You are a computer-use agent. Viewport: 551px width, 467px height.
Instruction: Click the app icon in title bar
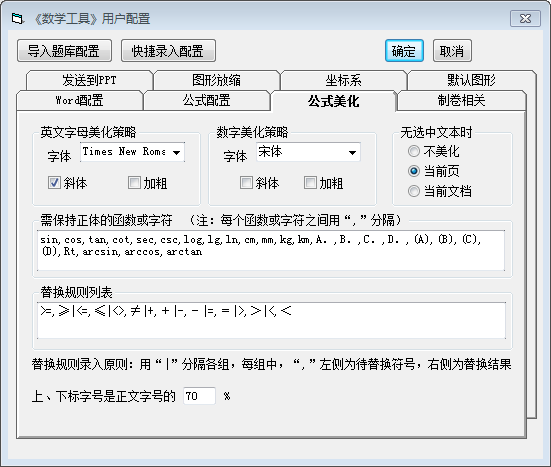point(17,18)
